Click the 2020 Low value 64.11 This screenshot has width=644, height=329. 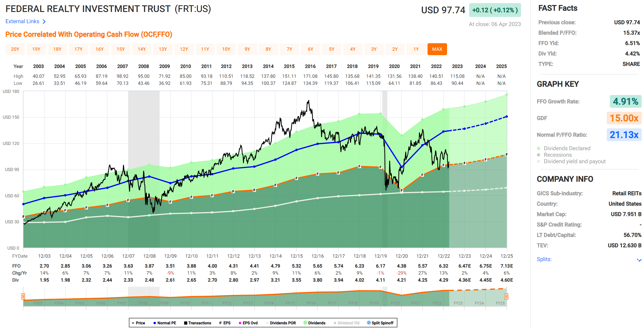pos(394,83)
